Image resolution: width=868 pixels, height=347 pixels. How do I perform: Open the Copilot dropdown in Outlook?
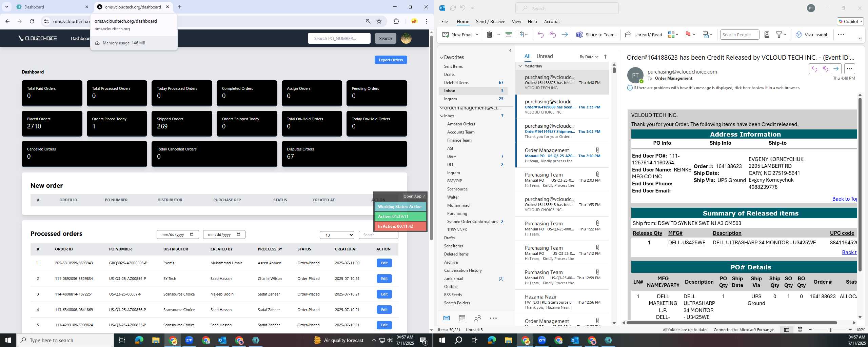click(x=850, y=21)
